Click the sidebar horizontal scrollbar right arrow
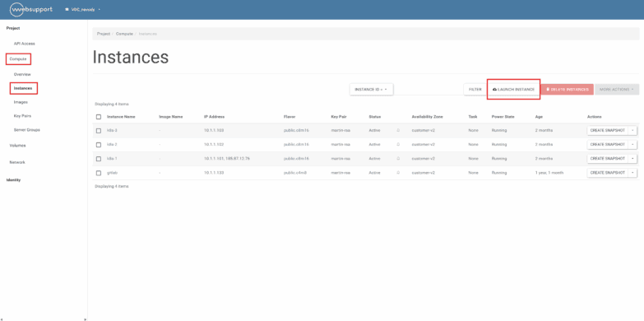The height and width of the screenshot is (321, 644). (x=85, y=319)
